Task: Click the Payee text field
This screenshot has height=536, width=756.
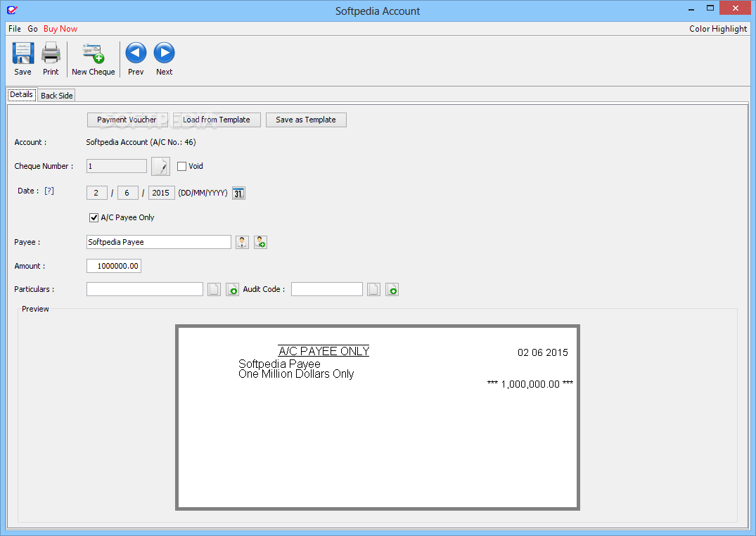Action: [x=159, y=242]
